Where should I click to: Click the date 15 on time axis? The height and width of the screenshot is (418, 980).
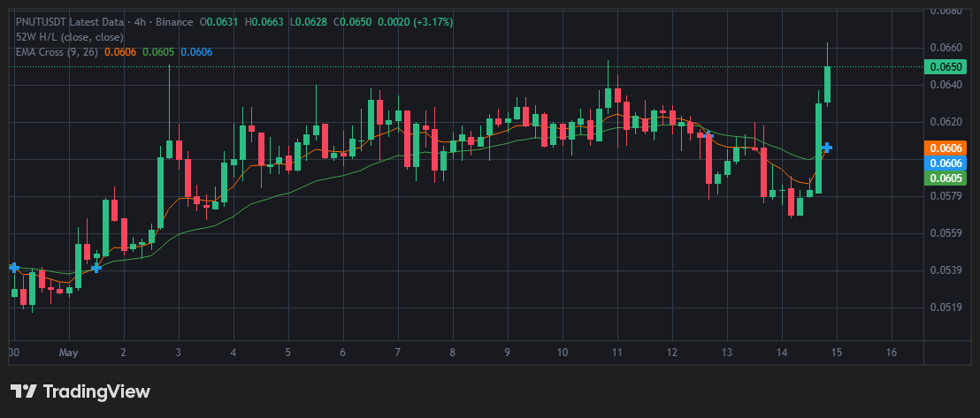coord(837,353)
